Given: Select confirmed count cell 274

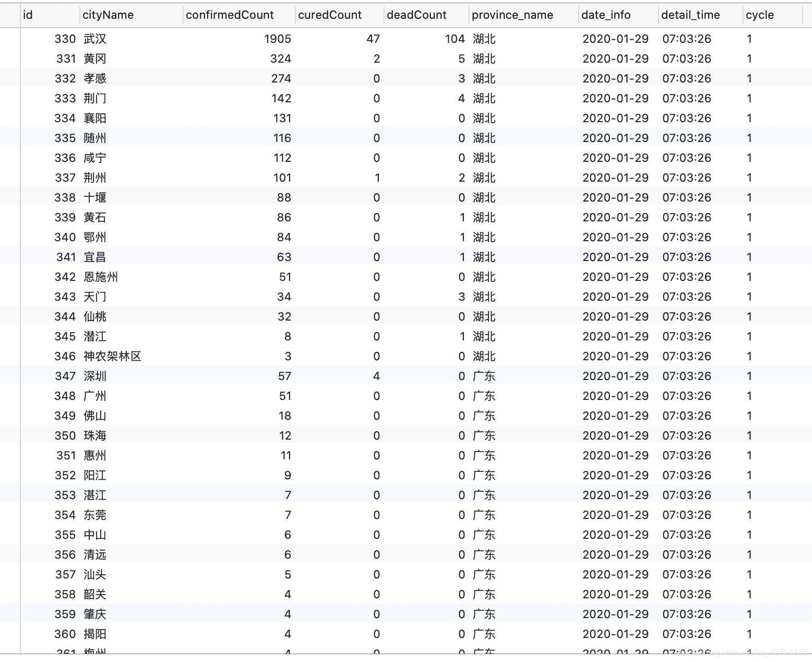Looking at the screenshot, I should tap(281, 78).
